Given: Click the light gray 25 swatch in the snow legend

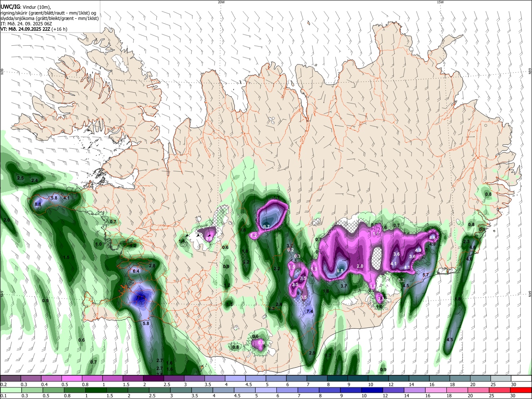Looking at the screenshot, I should coord(501,379).
